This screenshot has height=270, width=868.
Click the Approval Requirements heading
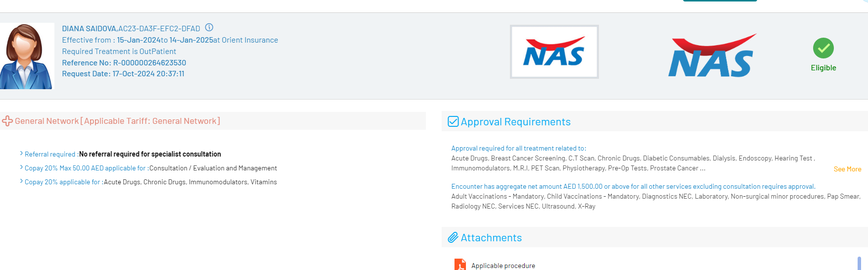pos(516,122)
